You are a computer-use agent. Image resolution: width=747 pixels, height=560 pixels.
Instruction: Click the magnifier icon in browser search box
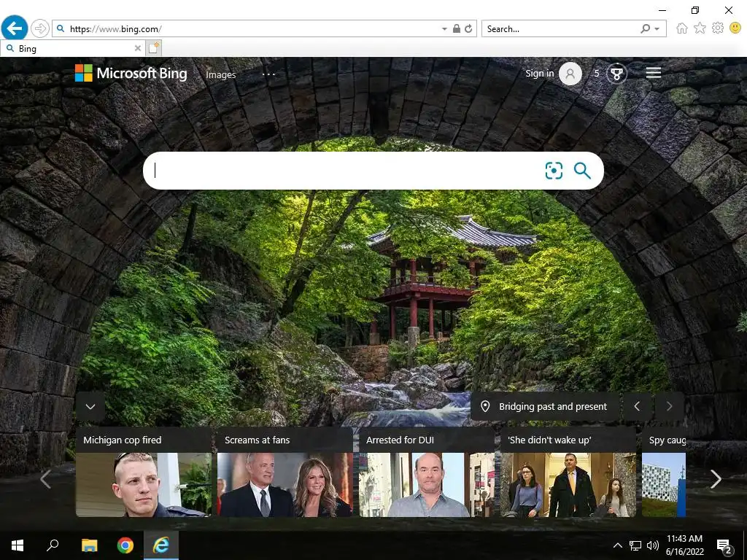click(x=645, y=28)
